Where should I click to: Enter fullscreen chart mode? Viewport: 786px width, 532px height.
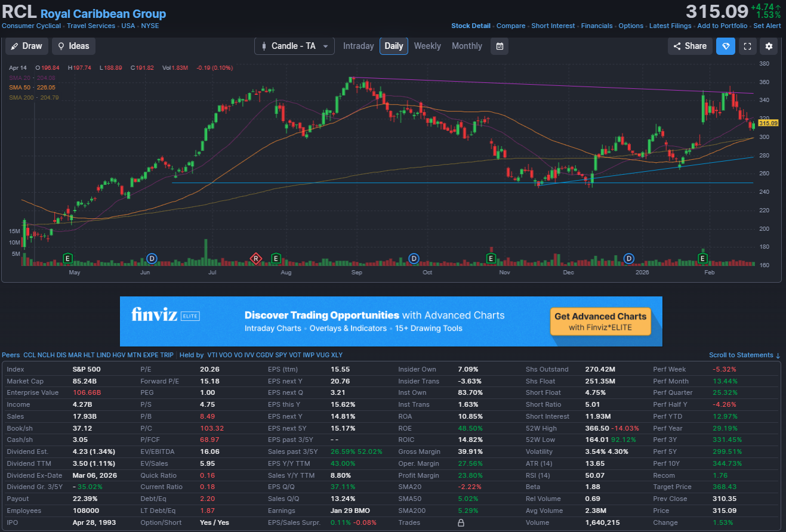click(747, 46)
